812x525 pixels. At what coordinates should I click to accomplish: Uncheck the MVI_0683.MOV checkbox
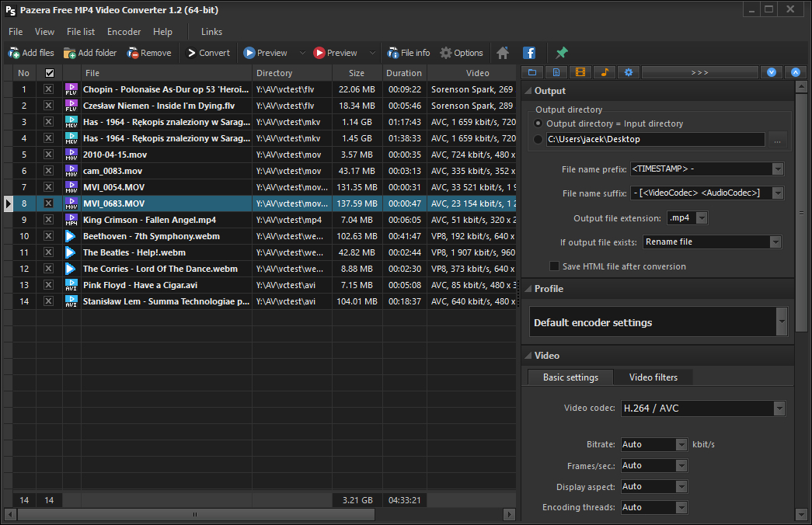coord(48,203)
